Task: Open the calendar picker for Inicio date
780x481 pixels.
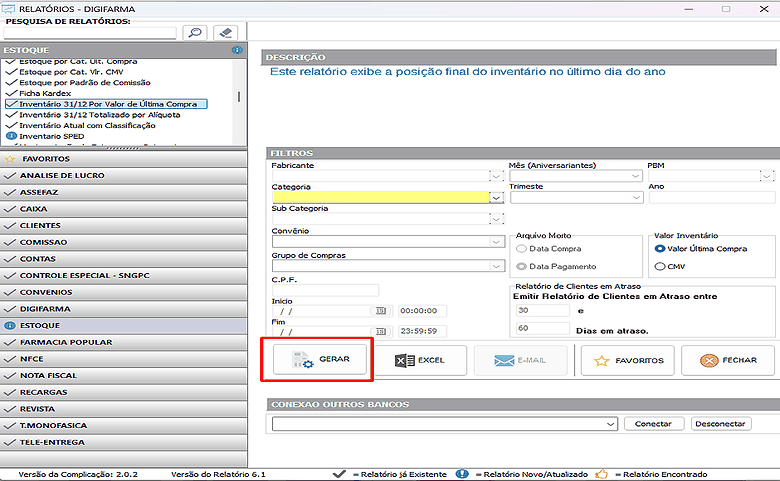Action: click(x=381, y=311)
